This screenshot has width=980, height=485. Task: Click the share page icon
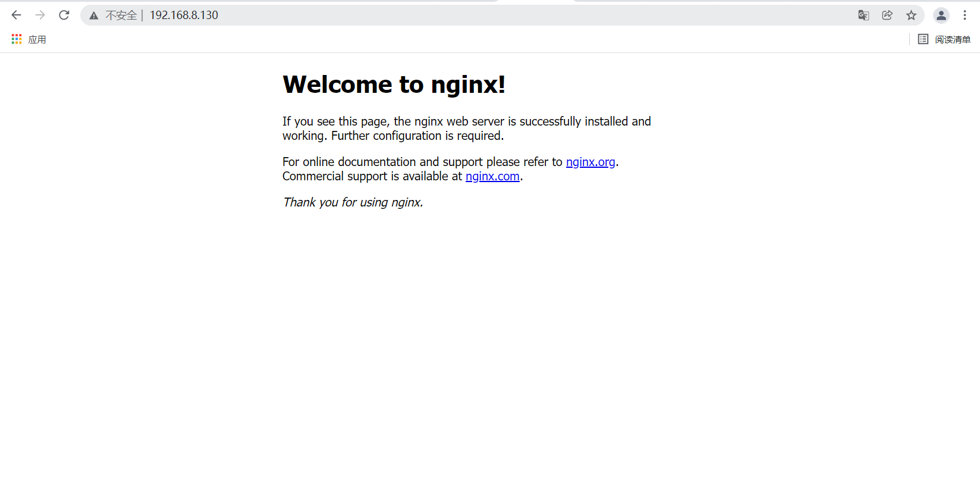(887, 15)
